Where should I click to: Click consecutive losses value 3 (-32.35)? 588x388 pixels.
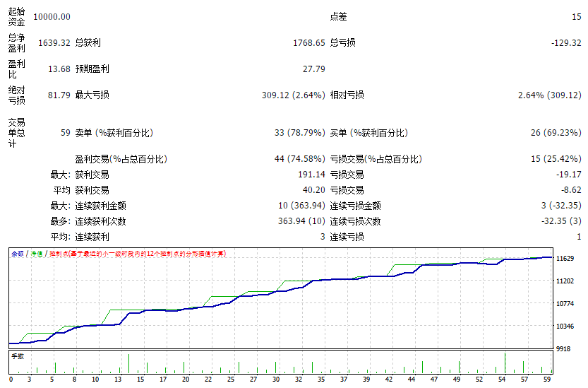(561, 206)
